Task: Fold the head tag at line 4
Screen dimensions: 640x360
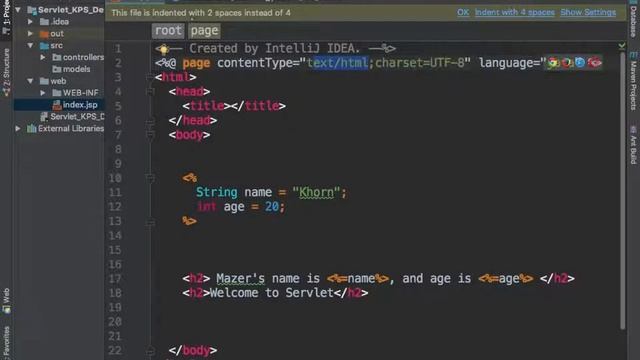Action: click(150, 91)
